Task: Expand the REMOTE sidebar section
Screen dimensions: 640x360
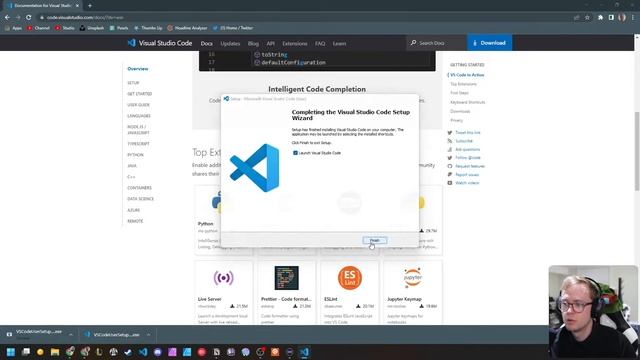Action: tap(135, 221)
